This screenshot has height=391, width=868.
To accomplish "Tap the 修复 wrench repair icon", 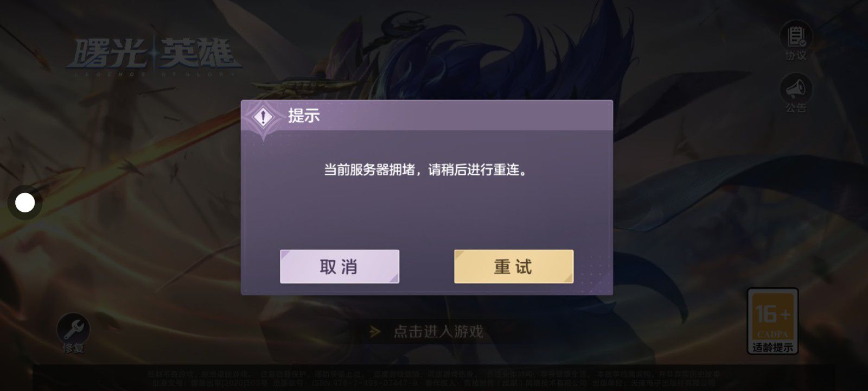I will click(73, 329).
